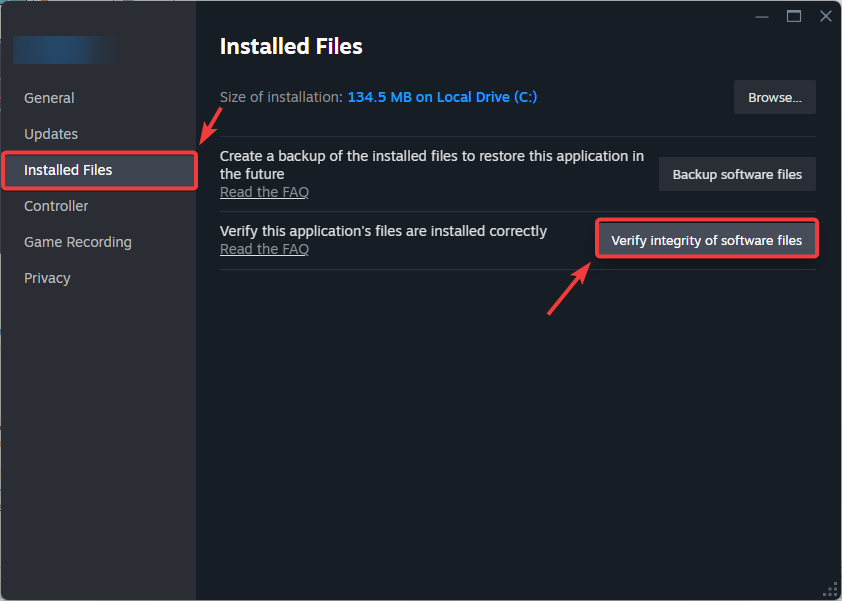Click the Size of installation label
This screenshot has height=601, width=842.
[x=281, y=97]
